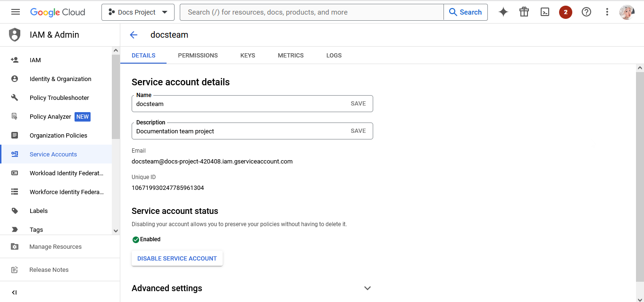Click the Enabled status label

click(x=151, y=239)
